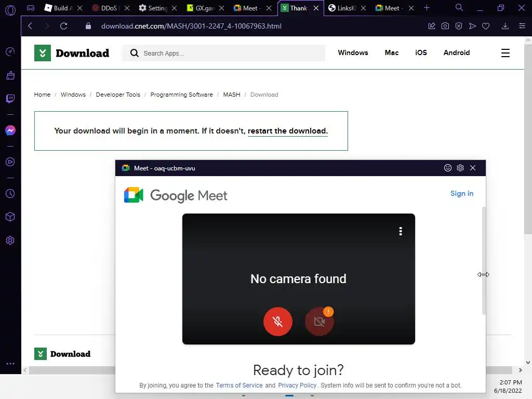Open sidebar three-dots setup menu
Viewport: 532px width, 399px height.
[x=10, y=363]
